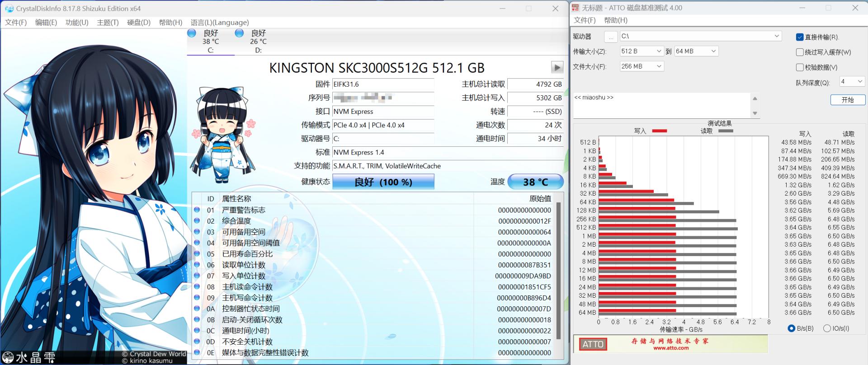Open the drive C:\ dropdown
Screen dimensions: 868x365
pos(700,36)
